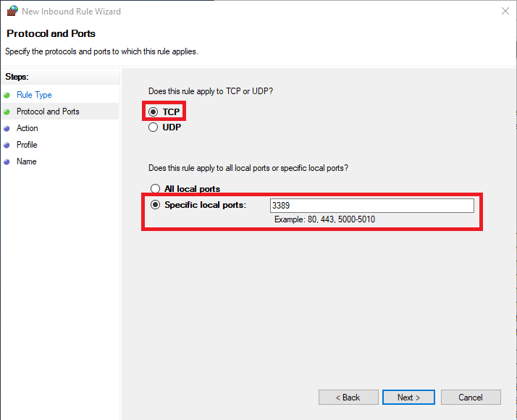Screen dimensions: 517x420
Task: Close the New Inbound Rule Wizard window
Action: pos(505,11)
